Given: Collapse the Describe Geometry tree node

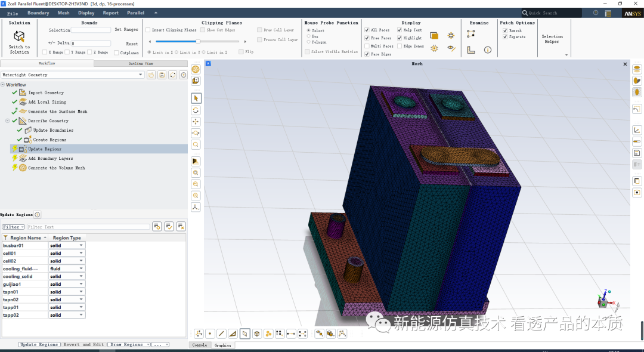Looking at the screenshot, I should (x=8, y=121).
